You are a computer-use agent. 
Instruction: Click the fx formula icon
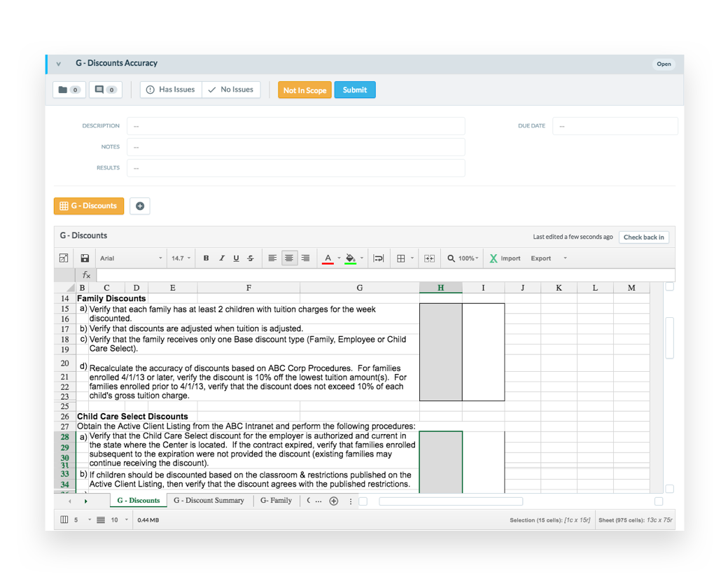(86, 275)
